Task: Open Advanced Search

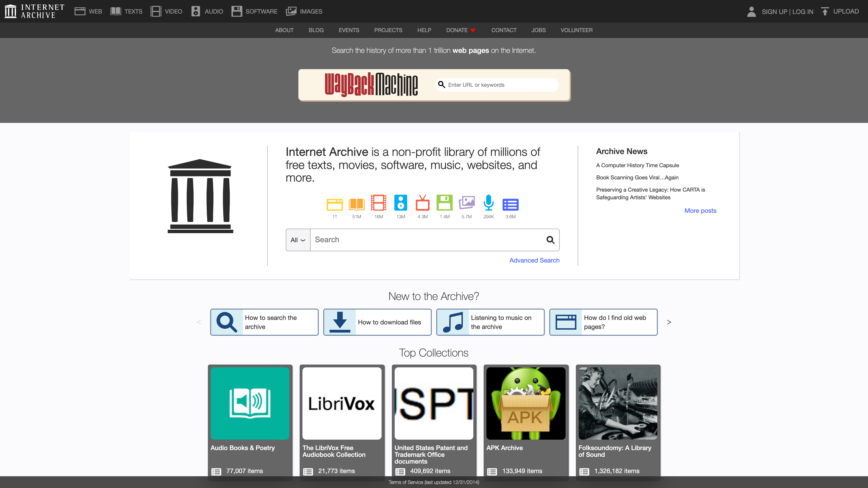Action: (x=534, y=260)
